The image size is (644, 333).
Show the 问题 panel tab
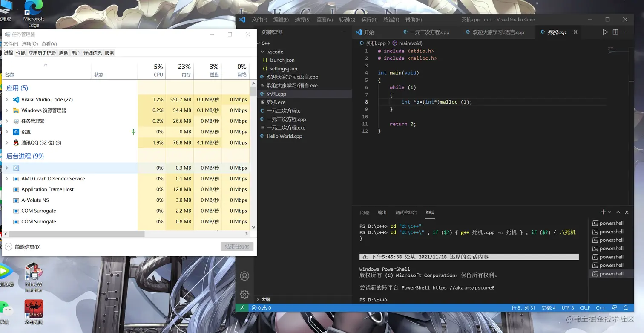click(364, 212)
